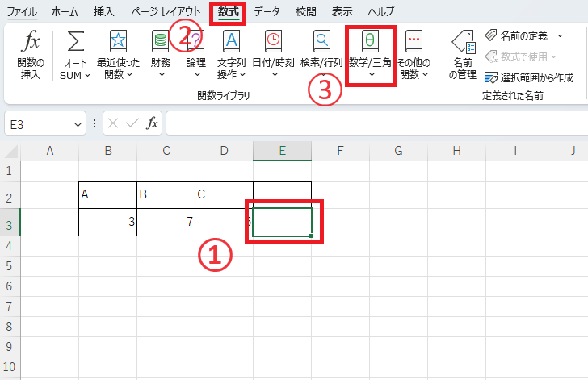Click the fill handle of cell E3
Screen dimensions: 588x380
click(311, 236)
